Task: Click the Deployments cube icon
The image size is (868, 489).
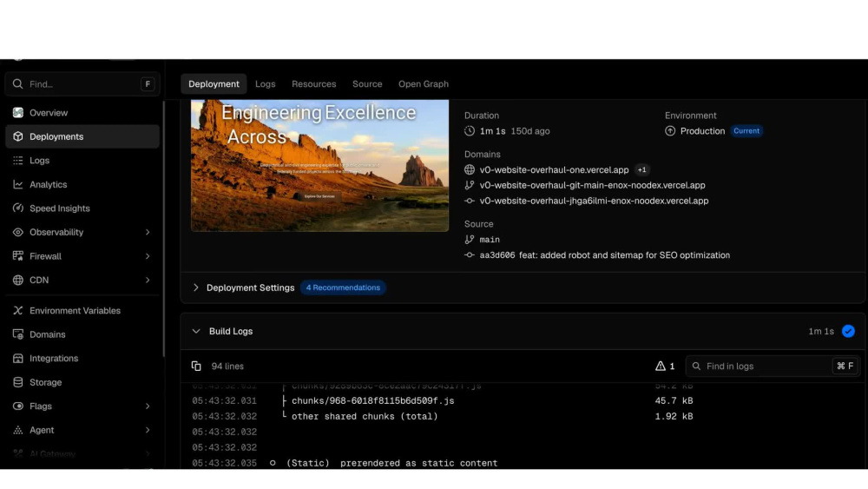Action: pyautogui.click(x=17, y=136)
